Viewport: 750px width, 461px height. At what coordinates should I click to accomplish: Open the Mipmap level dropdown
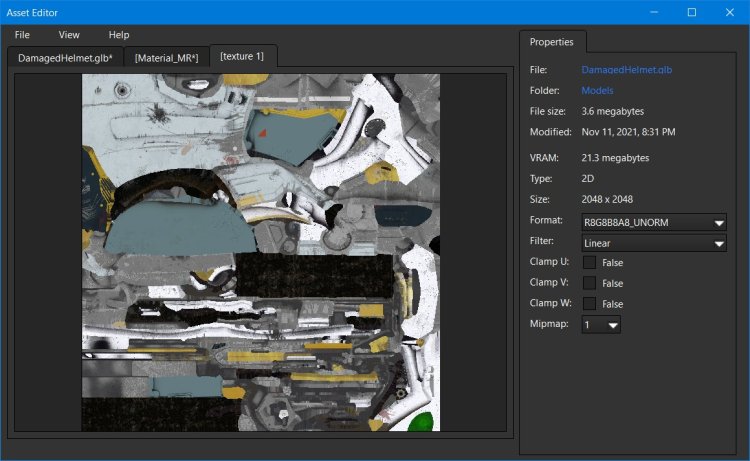(x=601, y=325)
